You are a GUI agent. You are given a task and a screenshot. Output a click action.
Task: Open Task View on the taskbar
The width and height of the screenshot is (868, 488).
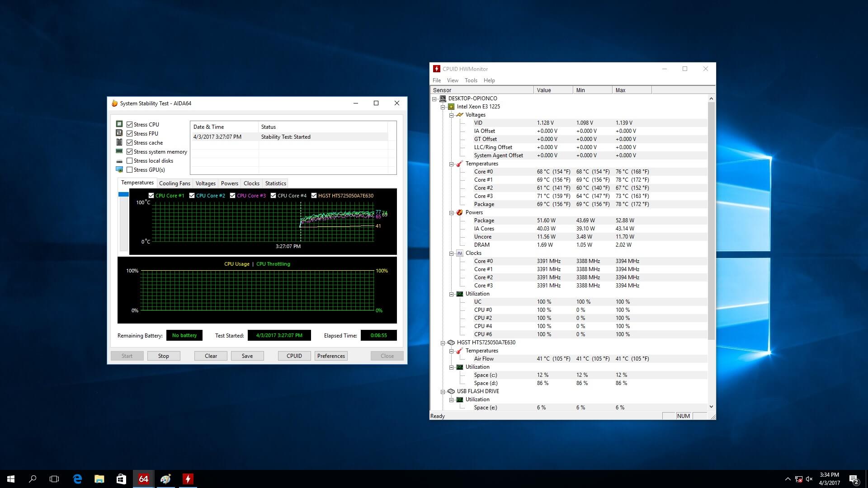click(x=54, y=479)
